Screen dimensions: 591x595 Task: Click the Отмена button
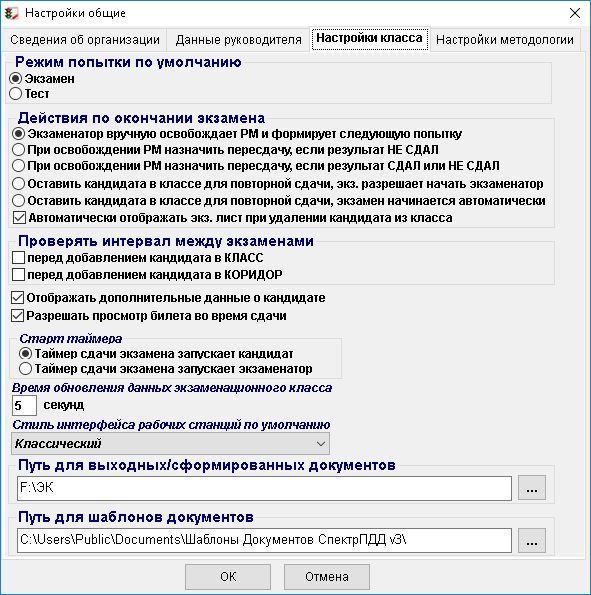(327, 577)
